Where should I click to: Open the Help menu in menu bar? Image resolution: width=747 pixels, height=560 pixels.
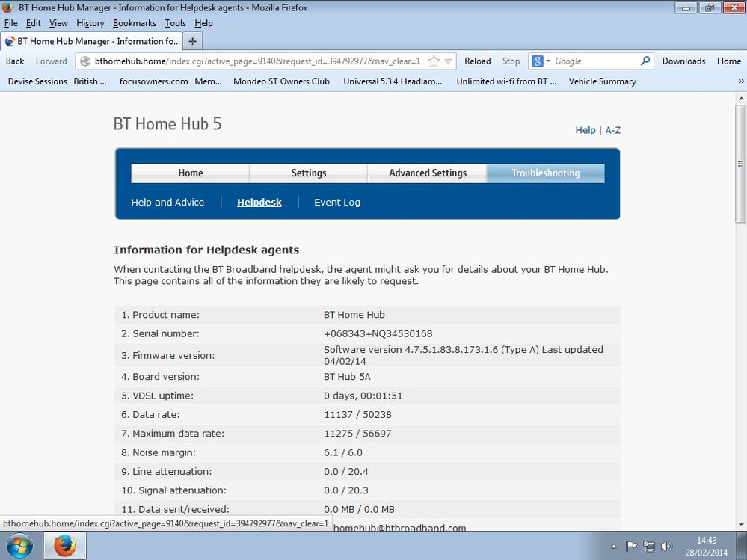coord(203,23)
